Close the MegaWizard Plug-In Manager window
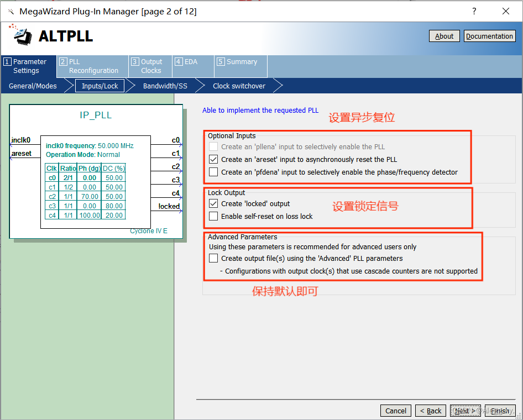This screenshot has width=523, height=420. (506, 11)
